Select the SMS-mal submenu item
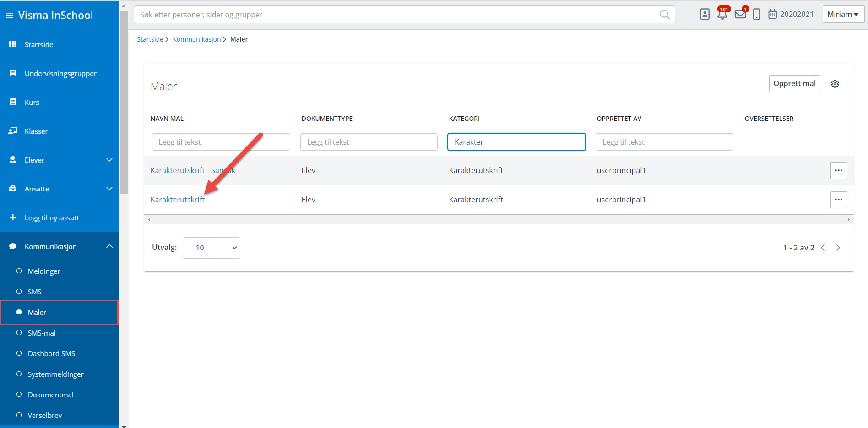 pos(42,333)
